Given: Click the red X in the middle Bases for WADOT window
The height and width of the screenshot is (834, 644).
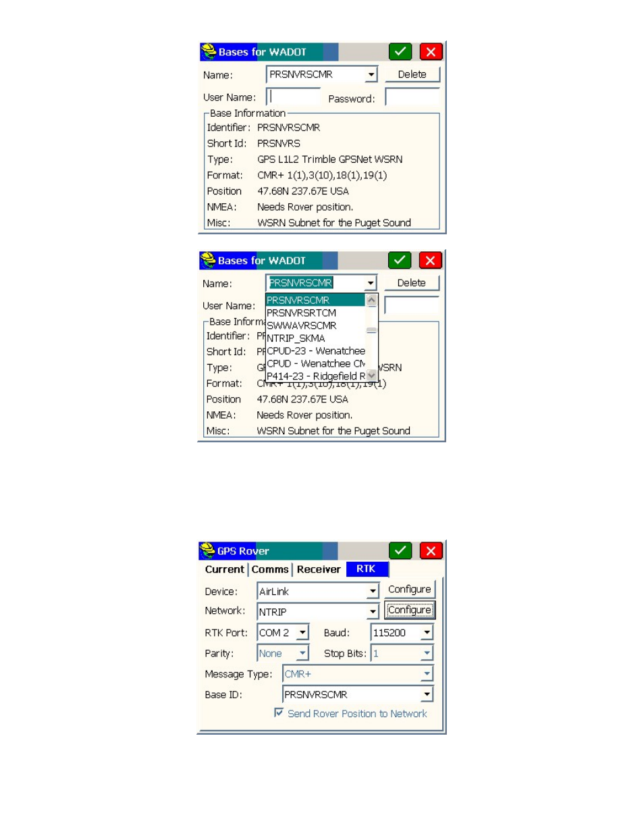Looking at the screenshot, I should (x=430, y=261).
